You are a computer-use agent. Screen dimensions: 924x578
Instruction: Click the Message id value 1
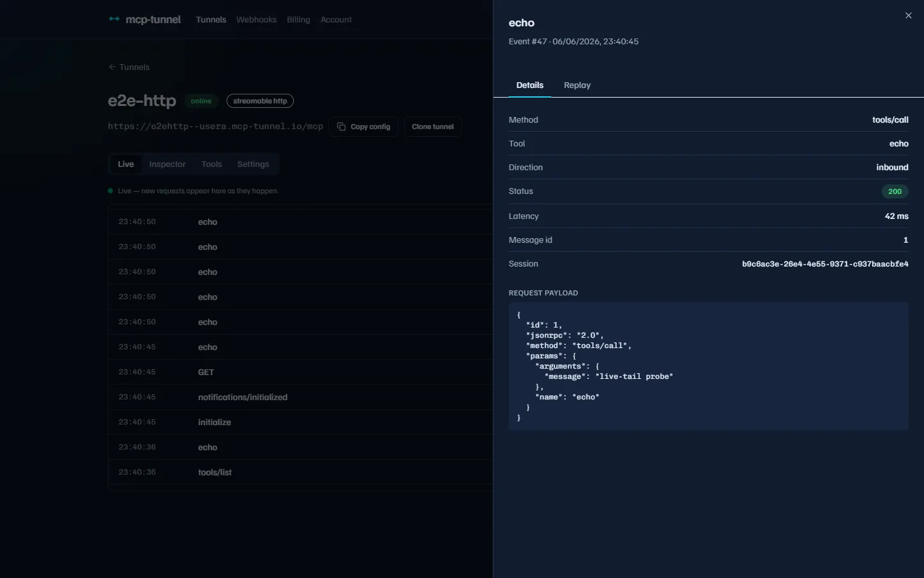(x=905, y=240)
